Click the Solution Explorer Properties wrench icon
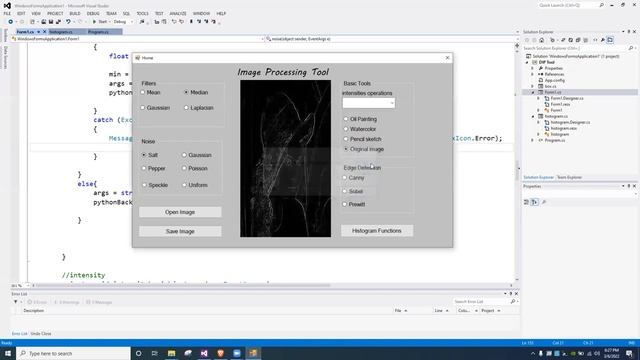This screenshot has width=640, height=360. pyautogui.click(x=602, y=40)
